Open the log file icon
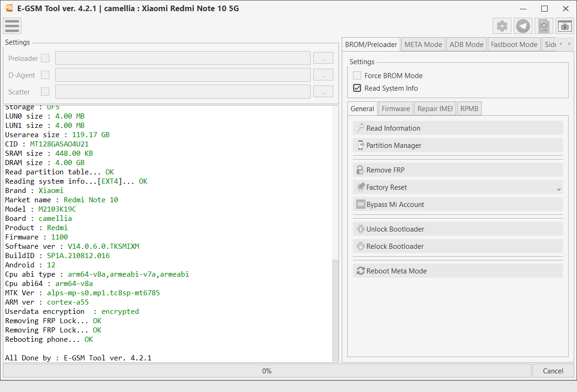This screenshot has height=392, width=577. tap(544, 26)
